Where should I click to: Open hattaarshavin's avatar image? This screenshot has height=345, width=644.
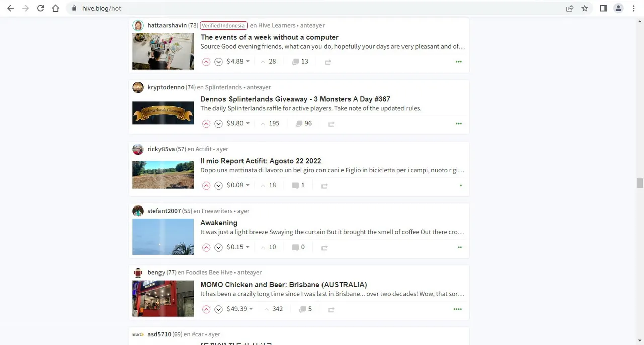138,25
